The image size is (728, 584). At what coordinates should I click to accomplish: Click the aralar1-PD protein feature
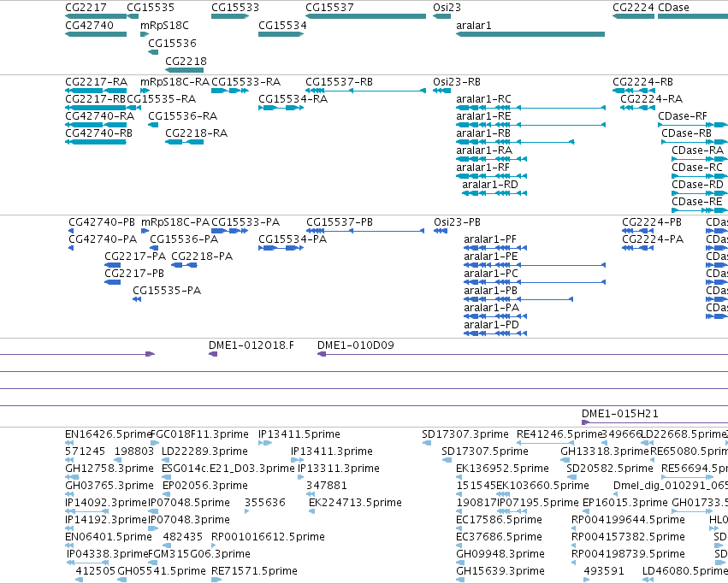point(495,333)
